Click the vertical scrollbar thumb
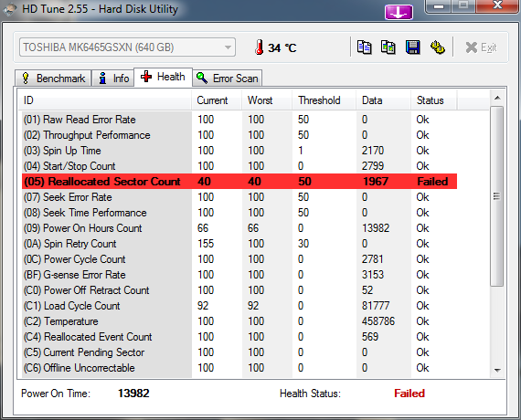521x420 pixels. 497,196
